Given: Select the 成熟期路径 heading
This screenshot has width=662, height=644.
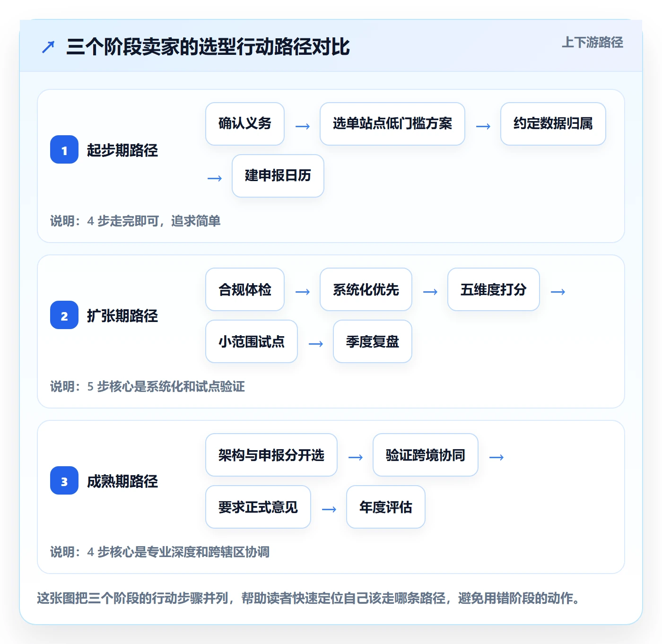Looking at the screenshot, I should tap(122, 481).
